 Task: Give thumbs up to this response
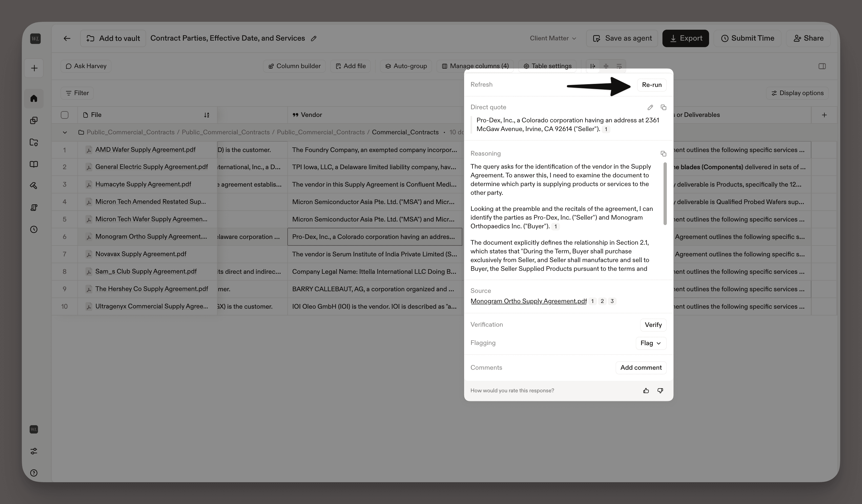[x=646, y=390]
